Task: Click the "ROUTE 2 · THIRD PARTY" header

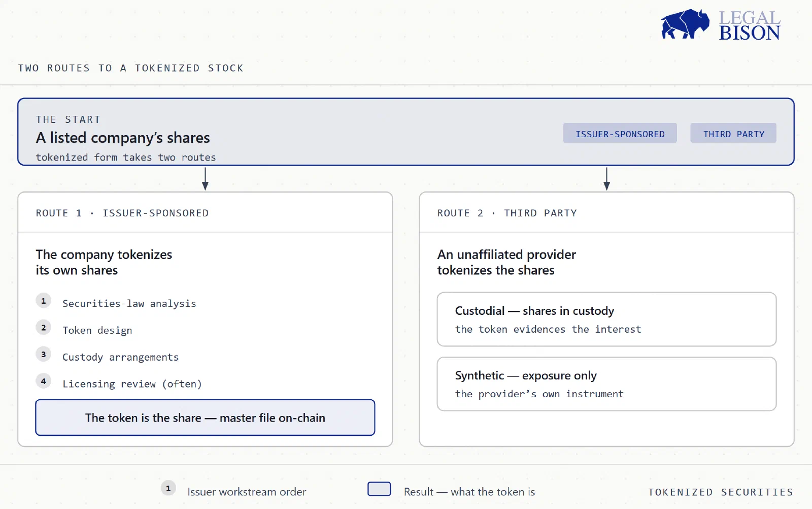Action: point(507,213)
